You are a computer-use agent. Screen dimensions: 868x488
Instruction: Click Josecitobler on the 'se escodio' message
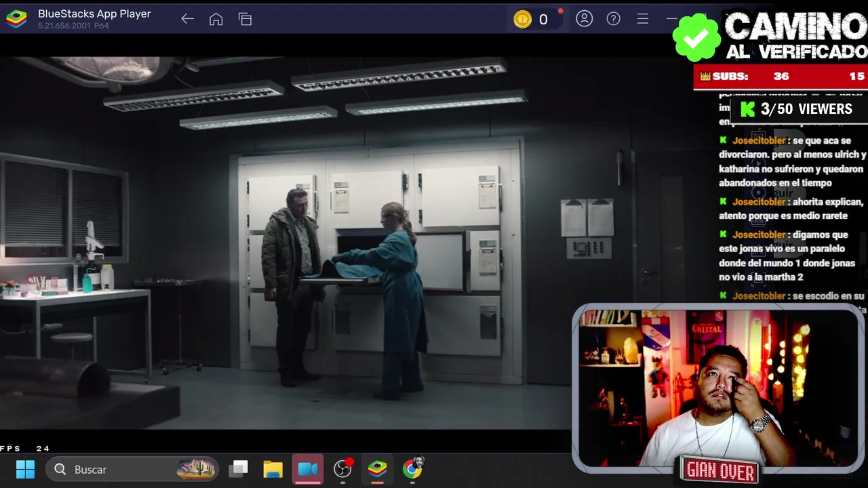[759, 296]
